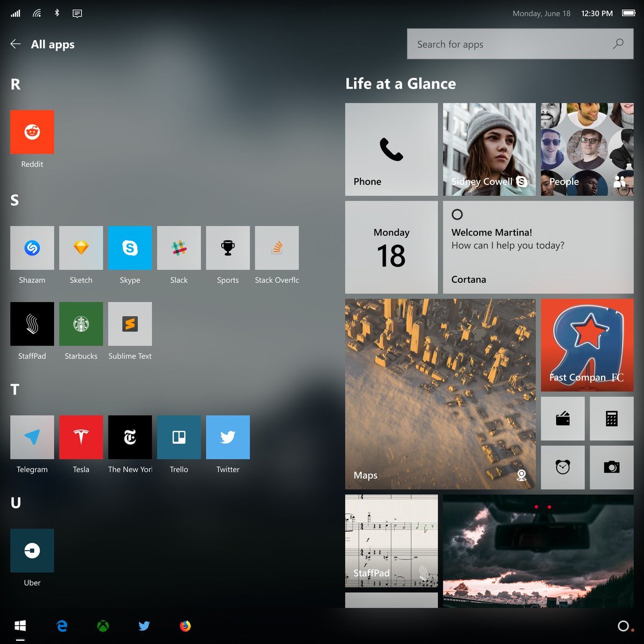This screenshot has height=644, width=644.
Task: Click the Wi-Fi status icon
Action: pyautogui.click(x=36, y=13)
